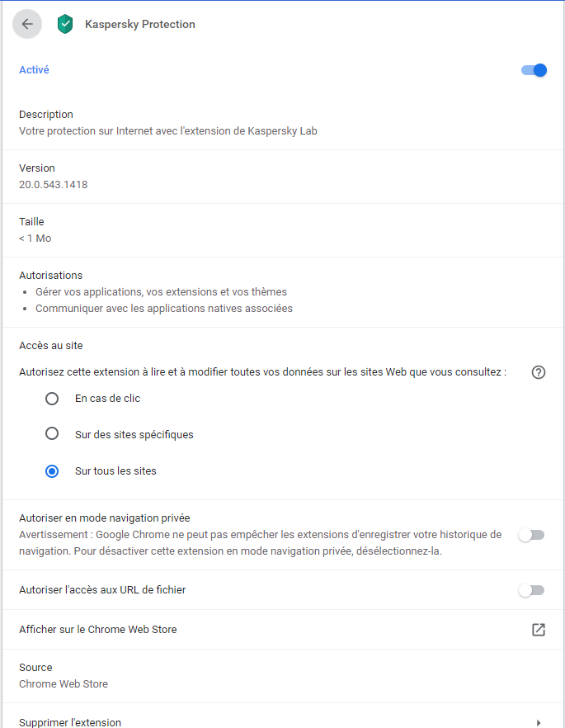
Task: Click 'Autoriser en mode navigation privée' label
Action: 105,518
